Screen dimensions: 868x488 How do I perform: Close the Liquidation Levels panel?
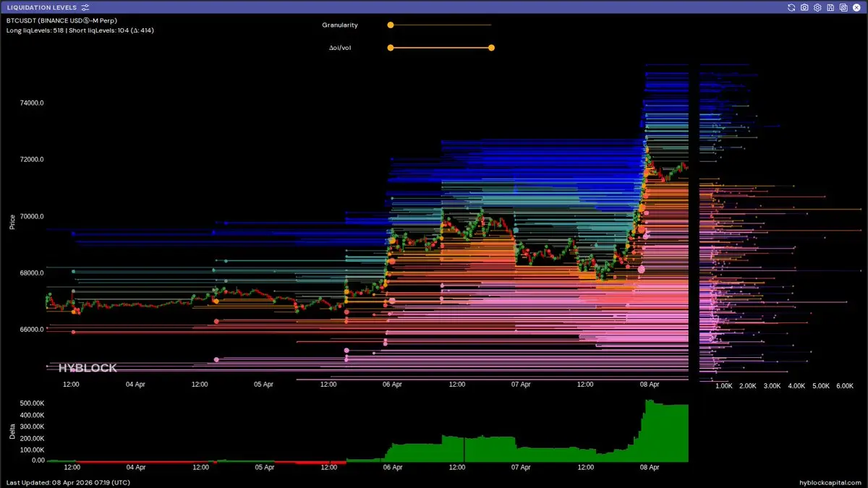856,7
